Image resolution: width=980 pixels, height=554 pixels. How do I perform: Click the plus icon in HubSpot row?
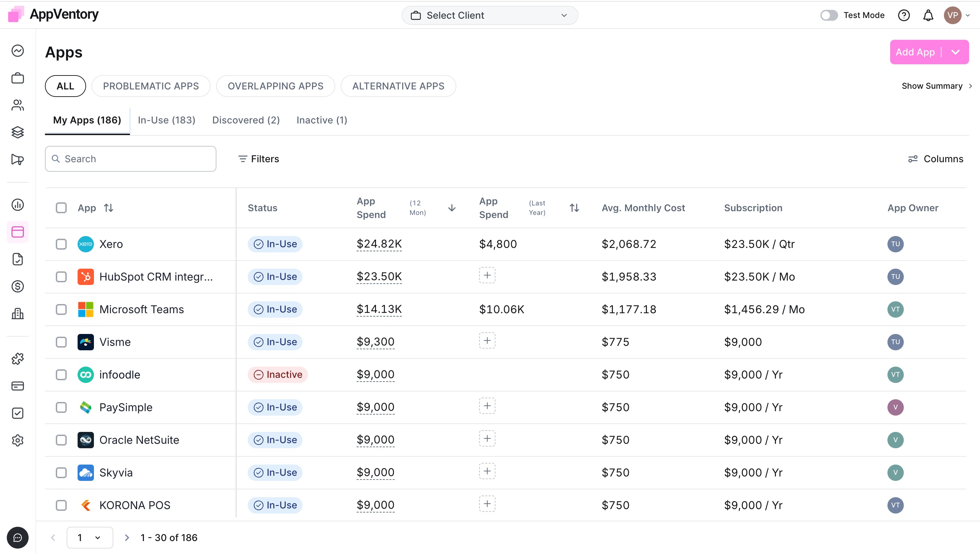[487, 275]
